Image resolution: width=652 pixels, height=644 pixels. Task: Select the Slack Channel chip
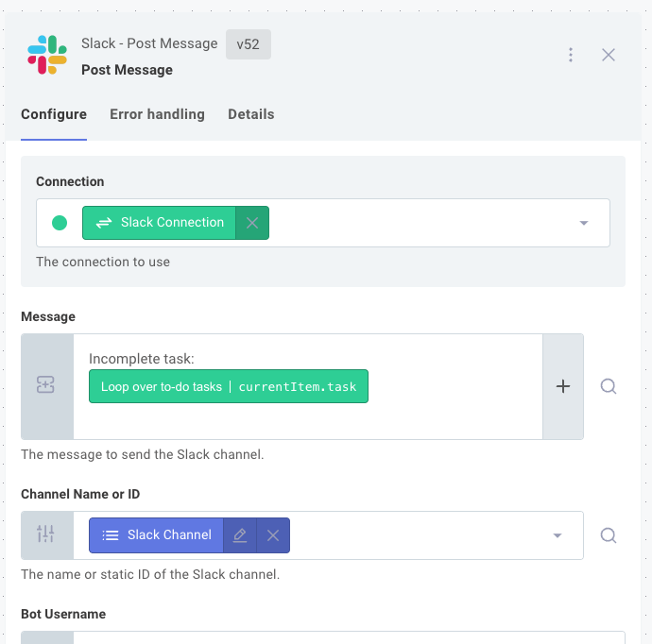[157, 535]
